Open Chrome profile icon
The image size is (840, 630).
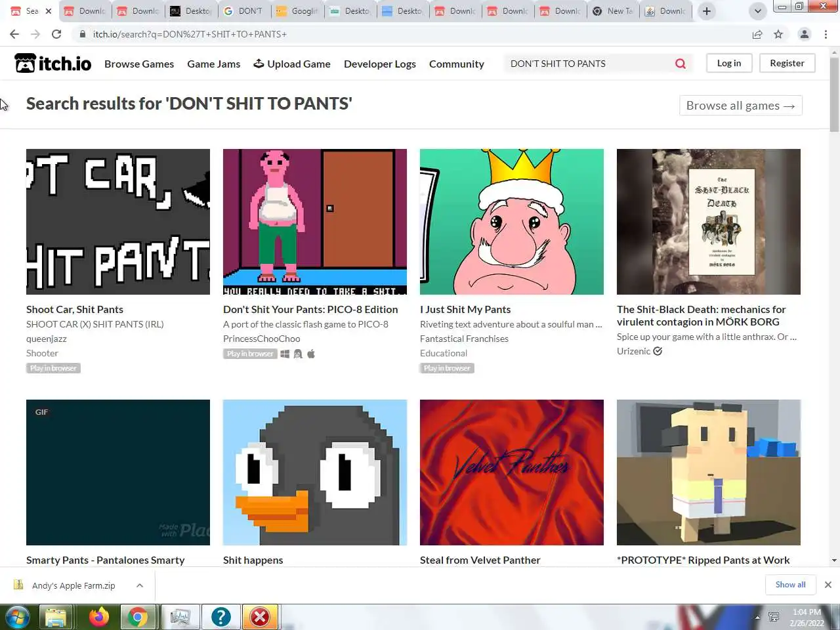(x=804, y=34)
